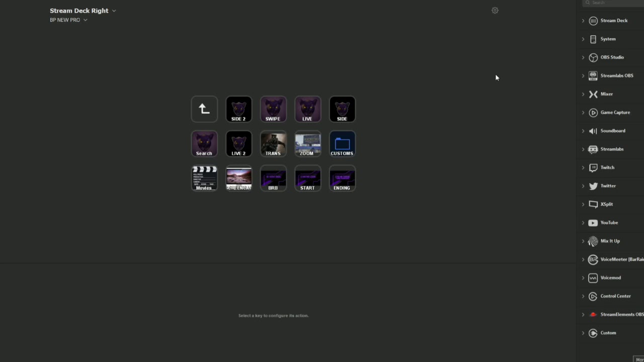Expand the System category

pyautogui.click(x=583, y=39)
